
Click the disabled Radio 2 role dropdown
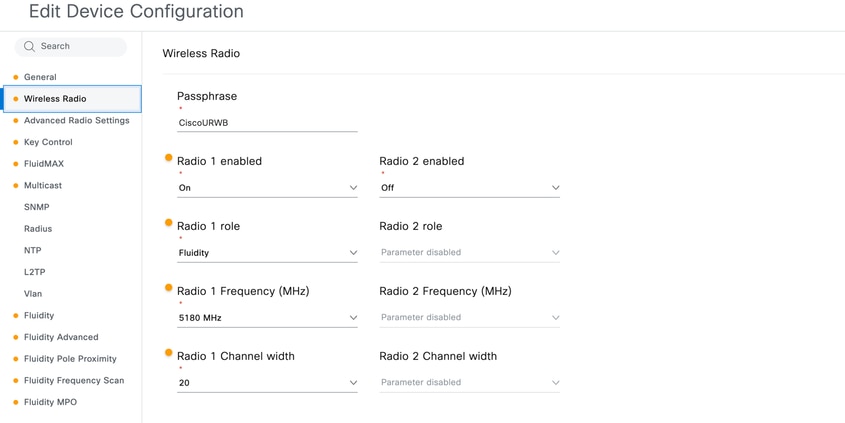[469, 252]
